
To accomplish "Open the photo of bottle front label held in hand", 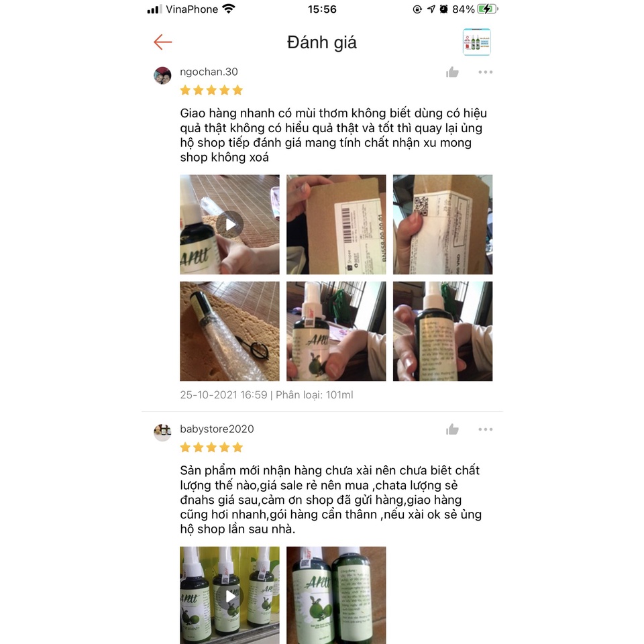I will pos(336,331).
